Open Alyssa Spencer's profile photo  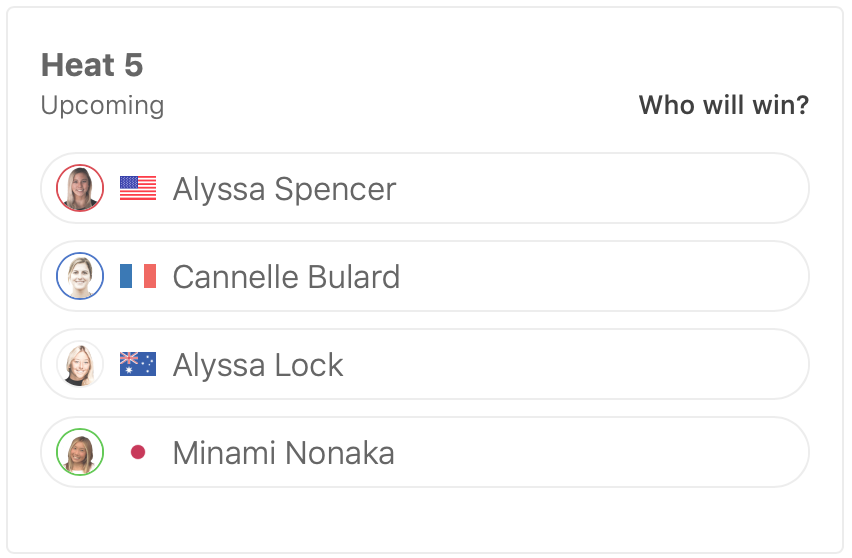(x=80, y=188)
